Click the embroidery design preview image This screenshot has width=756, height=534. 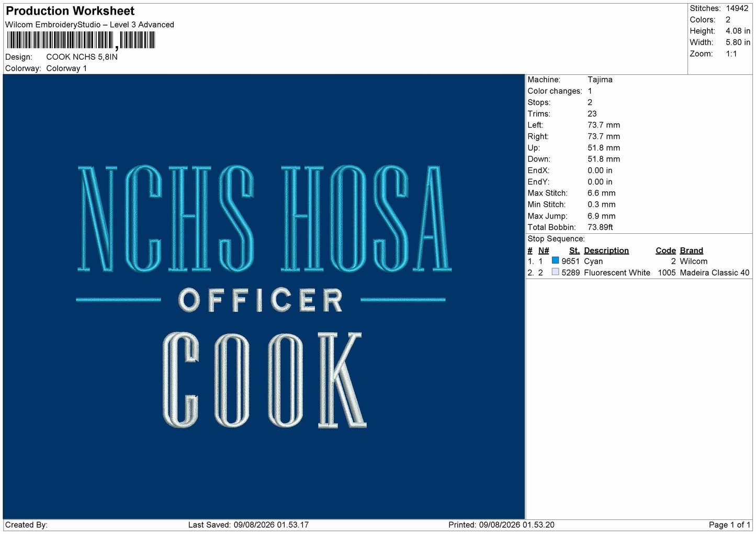[264, 297]
